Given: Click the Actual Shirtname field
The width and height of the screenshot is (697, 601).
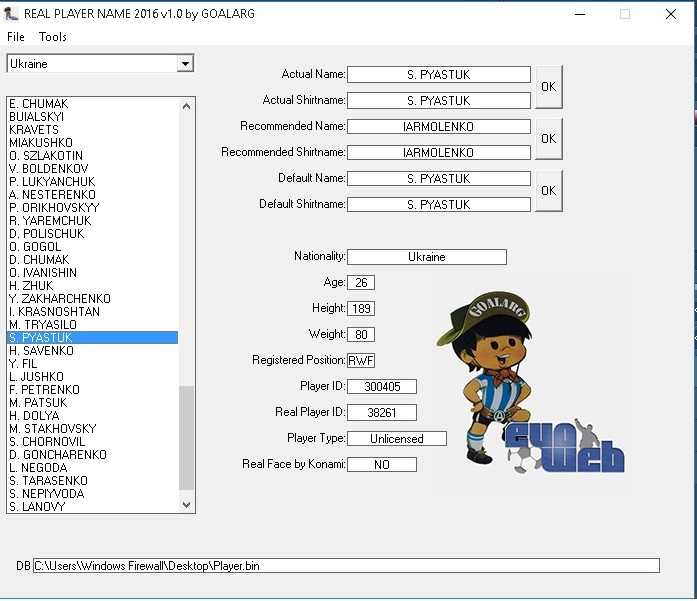Looking at the screenshot, I should point(439,100).
